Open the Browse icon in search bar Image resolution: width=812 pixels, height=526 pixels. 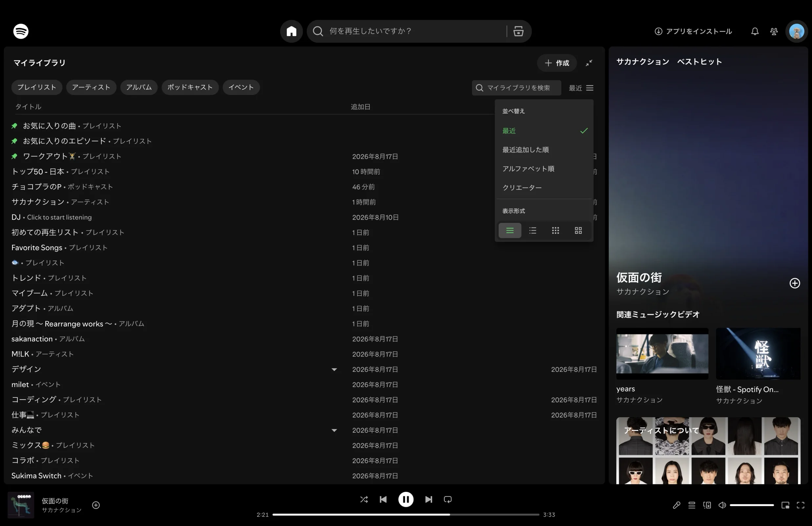click(x=518, y=31)
